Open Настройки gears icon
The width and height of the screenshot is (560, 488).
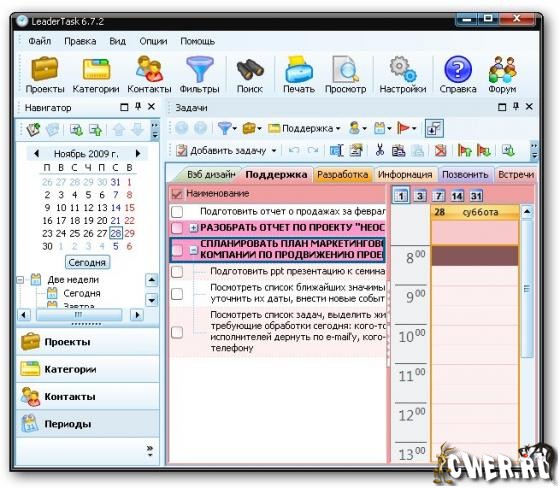point(402,69)
